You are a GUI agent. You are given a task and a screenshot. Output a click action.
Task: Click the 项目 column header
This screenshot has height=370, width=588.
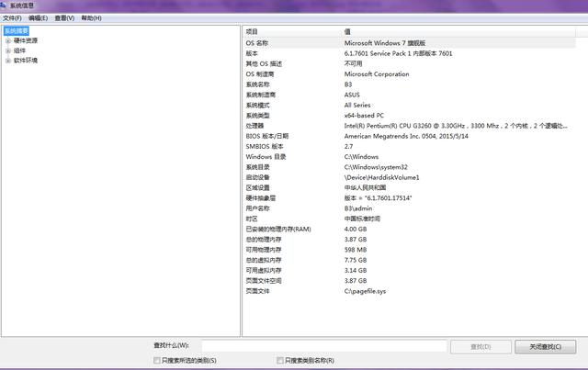(292, 32)
